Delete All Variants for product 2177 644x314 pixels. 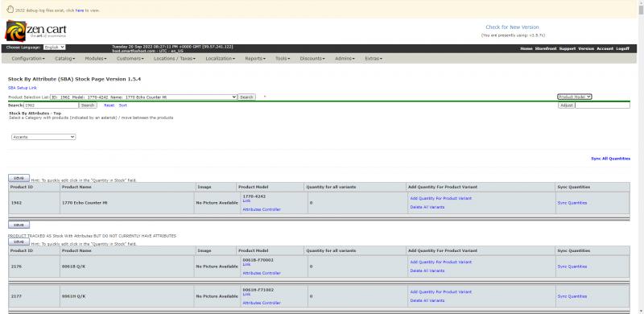pos(427,301)
